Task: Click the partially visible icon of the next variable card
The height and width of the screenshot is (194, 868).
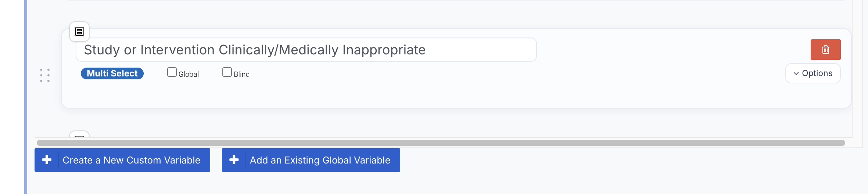Action: tap(79, 134)
